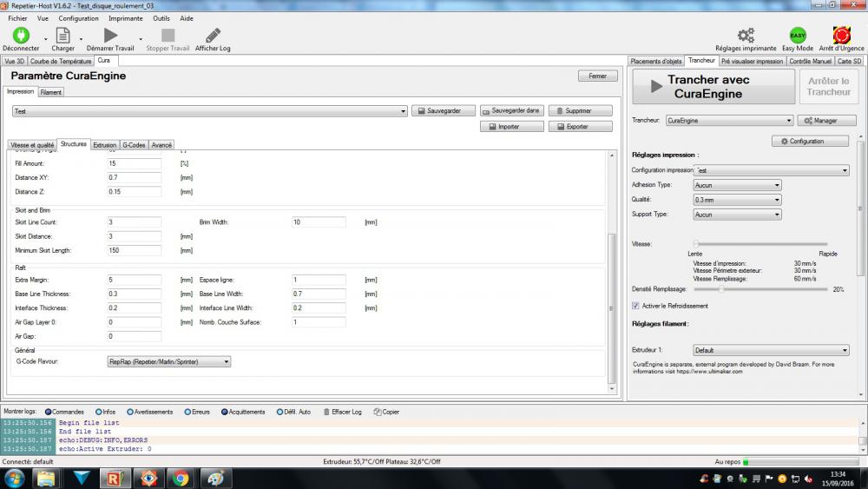Open the Extrudeur 1 Default dropdown

pyautogui.click(x=771, y=350)
